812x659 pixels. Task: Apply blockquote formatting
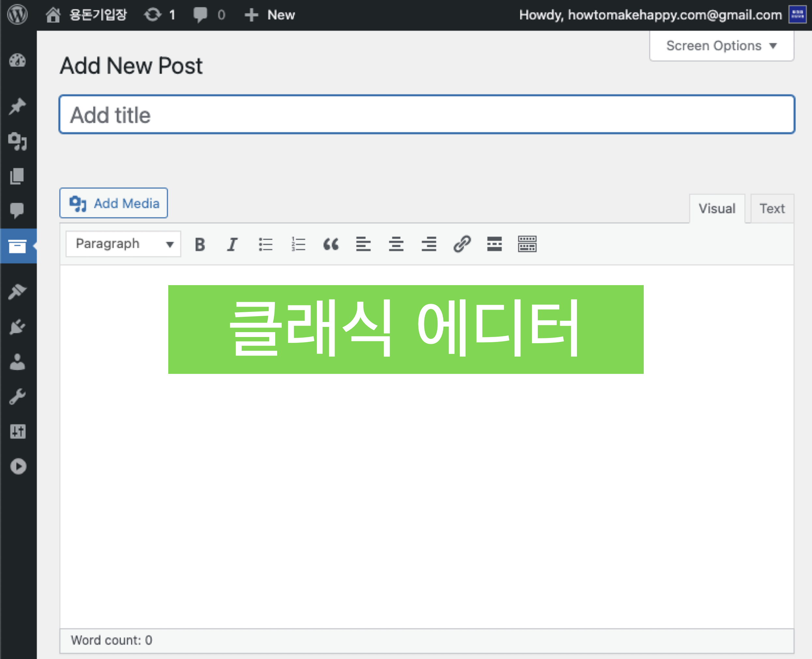click(331, 244)
